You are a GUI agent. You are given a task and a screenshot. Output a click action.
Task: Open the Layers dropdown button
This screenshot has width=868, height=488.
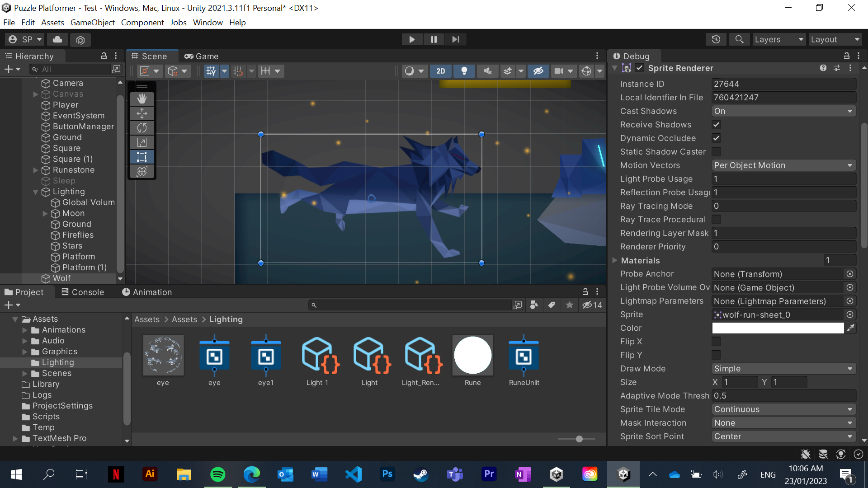[778, 39]
